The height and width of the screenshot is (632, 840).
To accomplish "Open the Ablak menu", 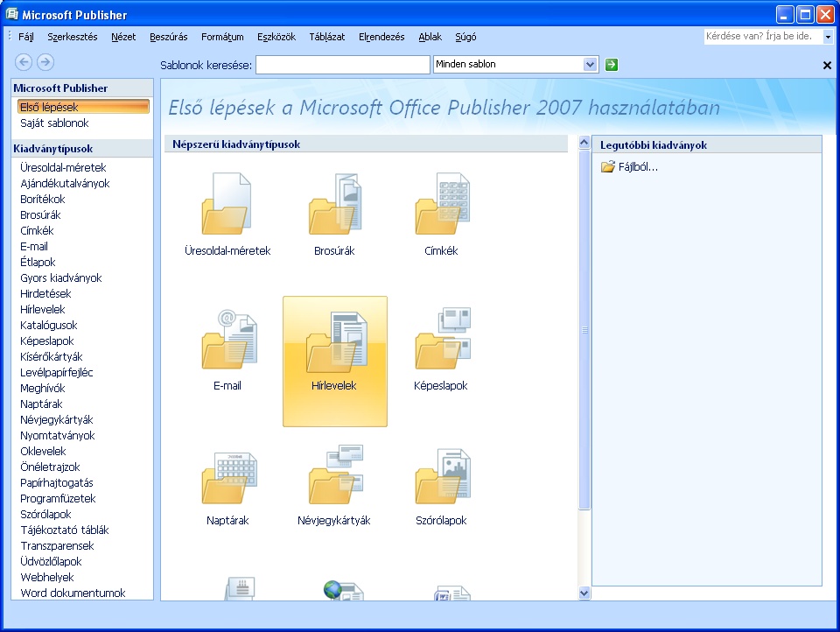I will pos(430,37).
